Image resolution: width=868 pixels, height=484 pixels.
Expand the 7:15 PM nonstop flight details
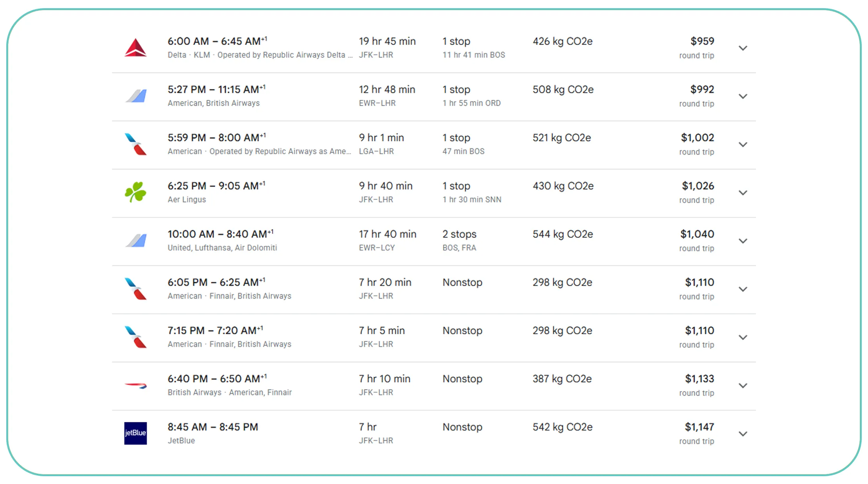point(743,337)
